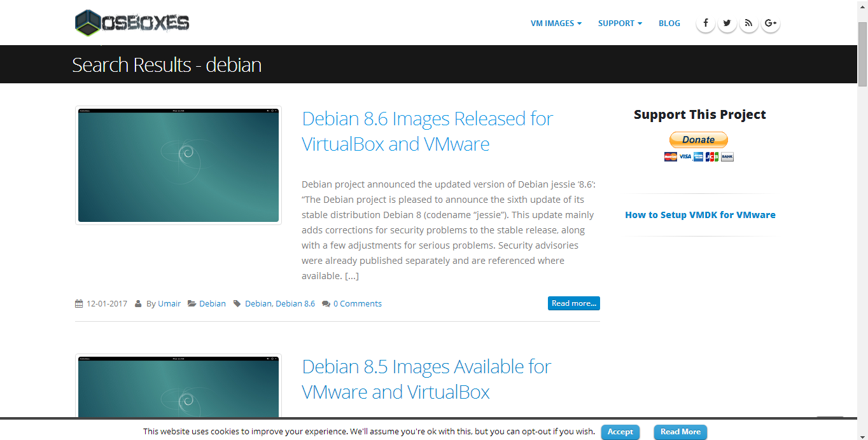Screen dimensions: 868x440
Task: Accept the cookie notice
Action: pos(620,432)
